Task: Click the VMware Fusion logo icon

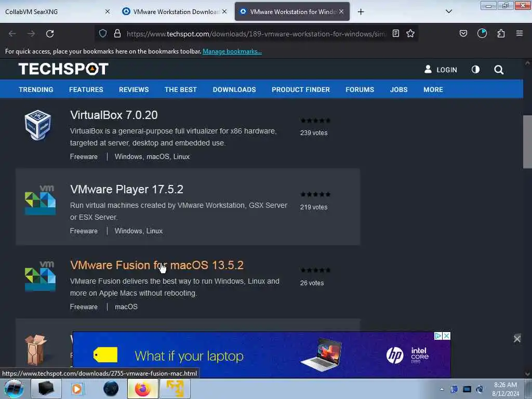Action: pyautogui.click(x=40, y=276)
